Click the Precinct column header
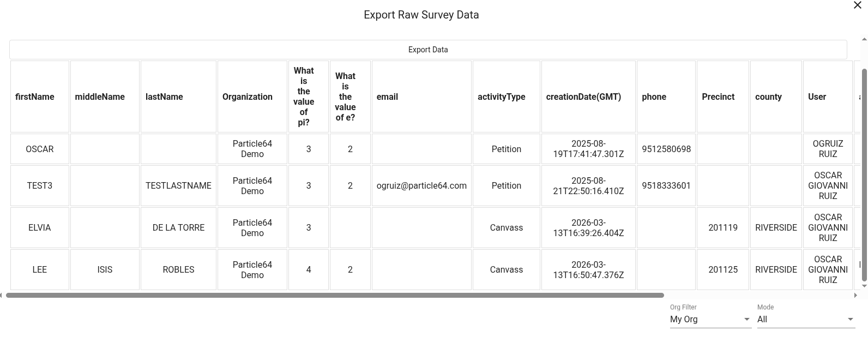Viewport: 868px width, 337px height. [718, 97]
